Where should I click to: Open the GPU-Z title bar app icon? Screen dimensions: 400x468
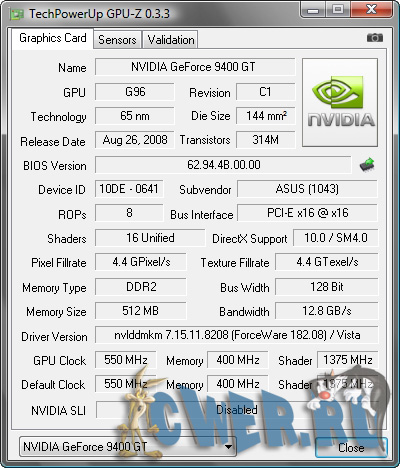[17, 14]
